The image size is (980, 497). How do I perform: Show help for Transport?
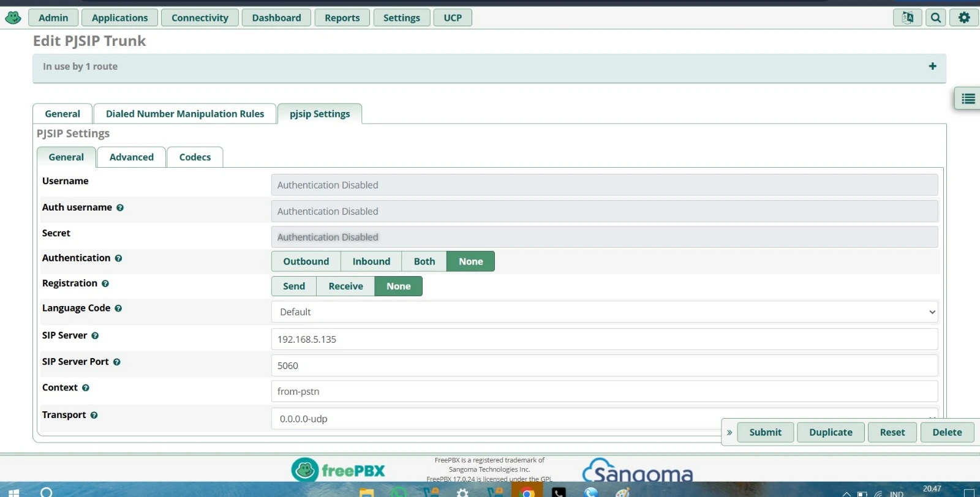click(x=94, y=415)
